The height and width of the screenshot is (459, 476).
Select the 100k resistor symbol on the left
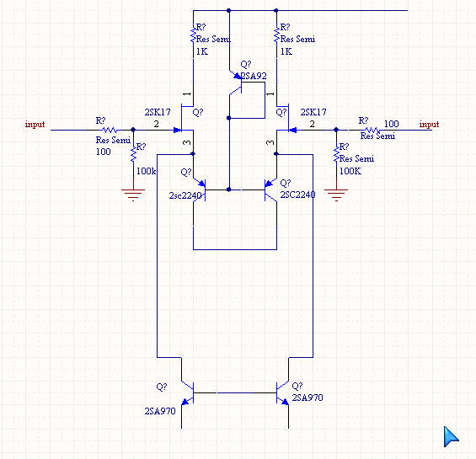[133, 154]
